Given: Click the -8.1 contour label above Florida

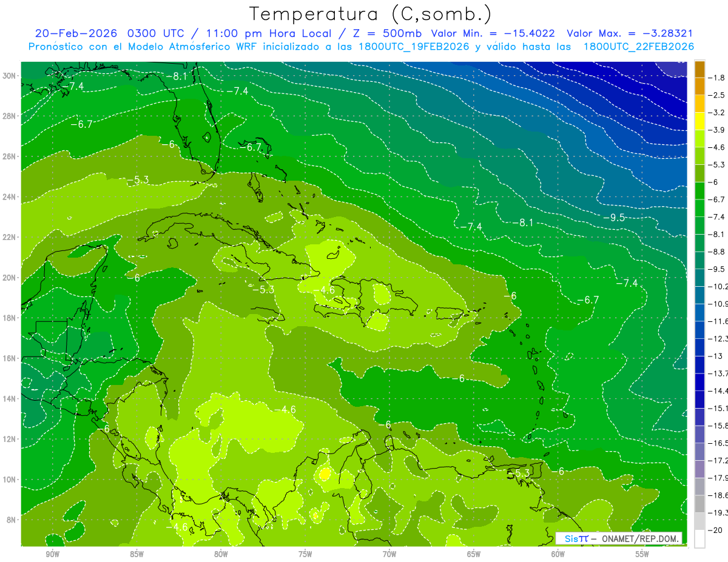Looking at the screenshot, I should (x=177, y=76).
